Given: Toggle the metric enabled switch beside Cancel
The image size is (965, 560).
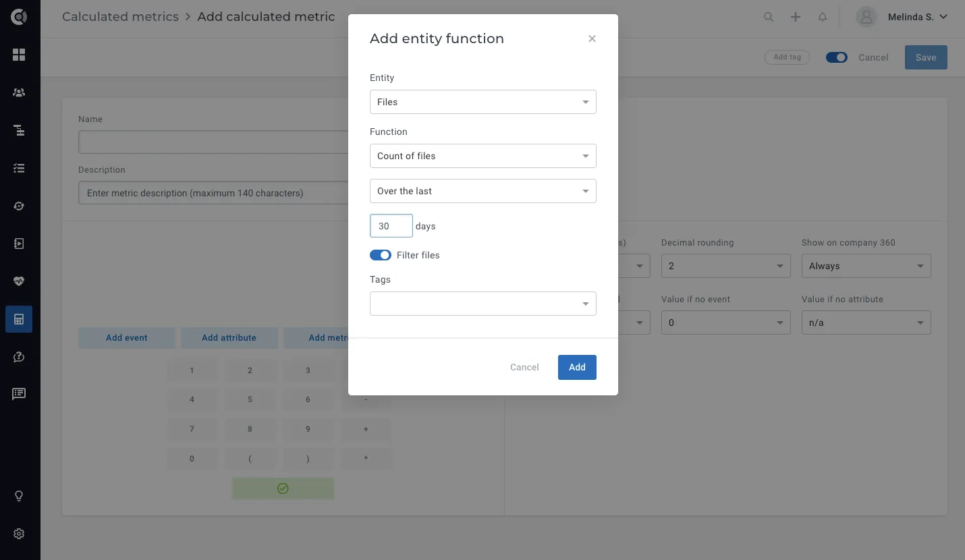Looking at the screenshot, I should tap(837, 57).
